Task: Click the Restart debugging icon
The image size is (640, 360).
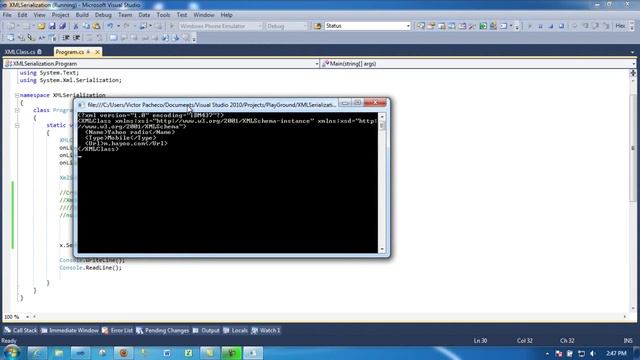Action: pyautogui.click(x=561, y=26)
